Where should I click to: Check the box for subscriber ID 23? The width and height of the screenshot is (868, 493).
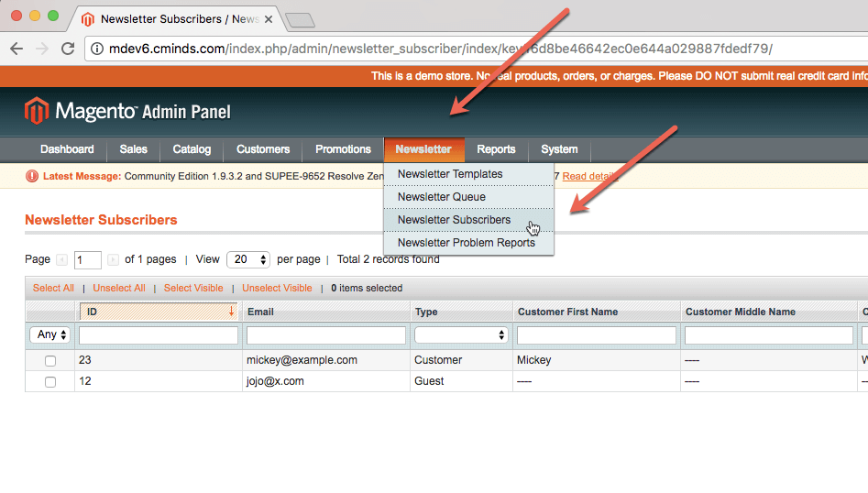(50, 361)
